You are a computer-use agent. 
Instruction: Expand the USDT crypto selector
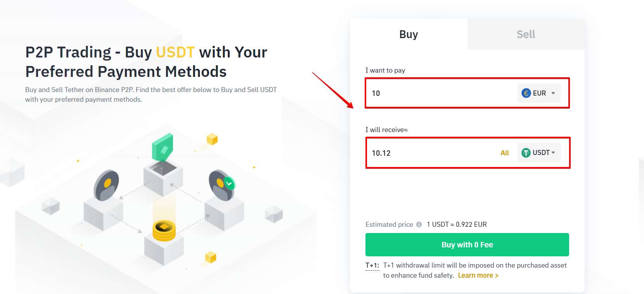tap(539, 153)
